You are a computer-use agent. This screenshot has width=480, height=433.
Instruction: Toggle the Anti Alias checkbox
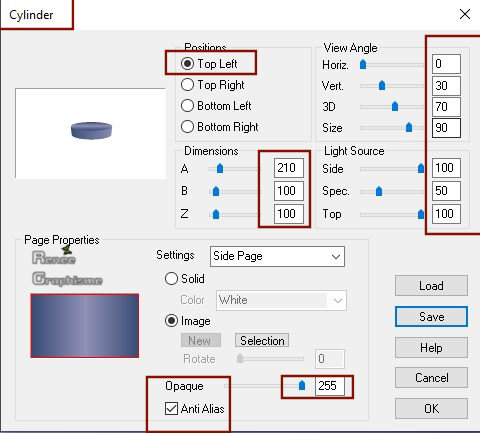pos(171,408)
